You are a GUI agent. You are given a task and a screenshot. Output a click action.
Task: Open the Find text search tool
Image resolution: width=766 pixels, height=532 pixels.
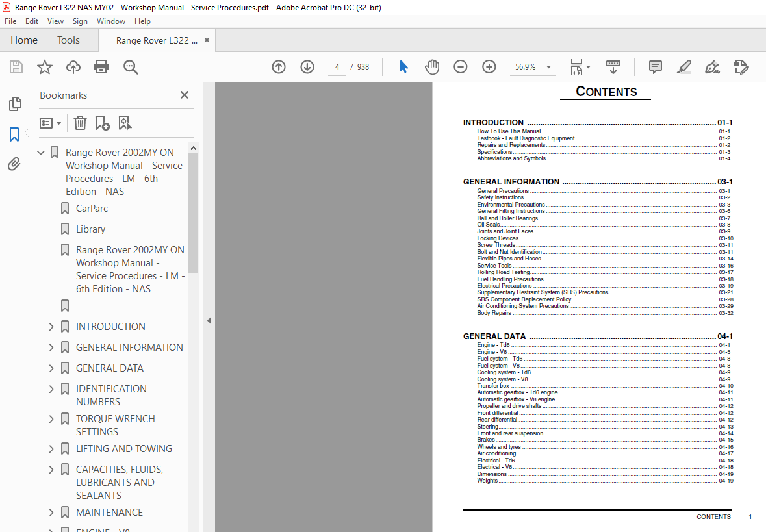(x=131, y=67)
